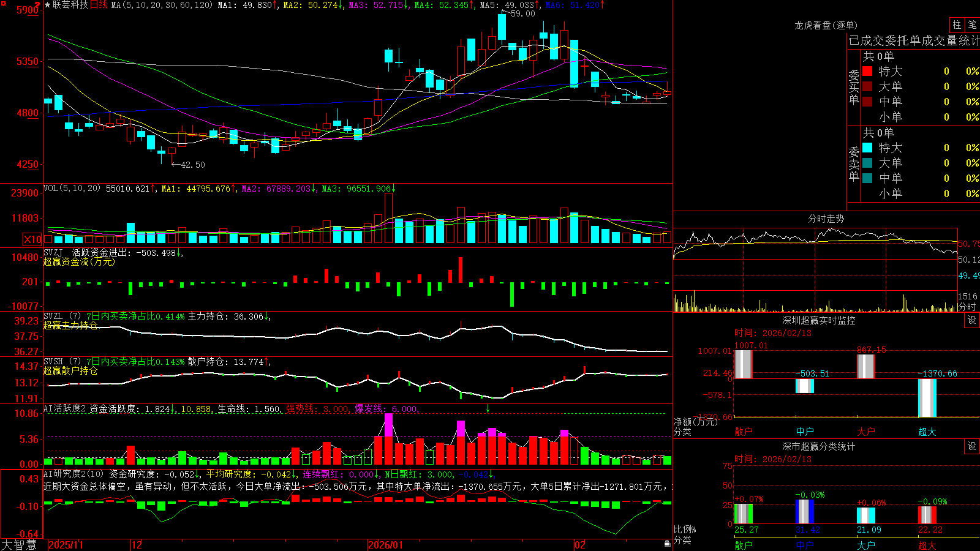Click the 小单 row under 委卖单
This screenshot has width=980, height=551.
coord(920,193)
